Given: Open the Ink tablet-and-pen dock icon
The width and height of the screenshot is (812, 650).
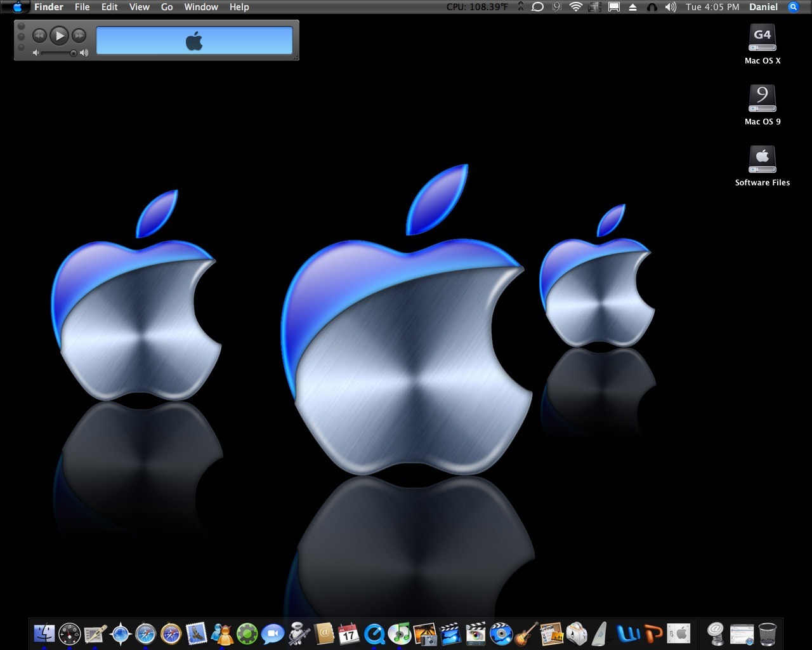Looking at the screenshot, I should (95, 633).
